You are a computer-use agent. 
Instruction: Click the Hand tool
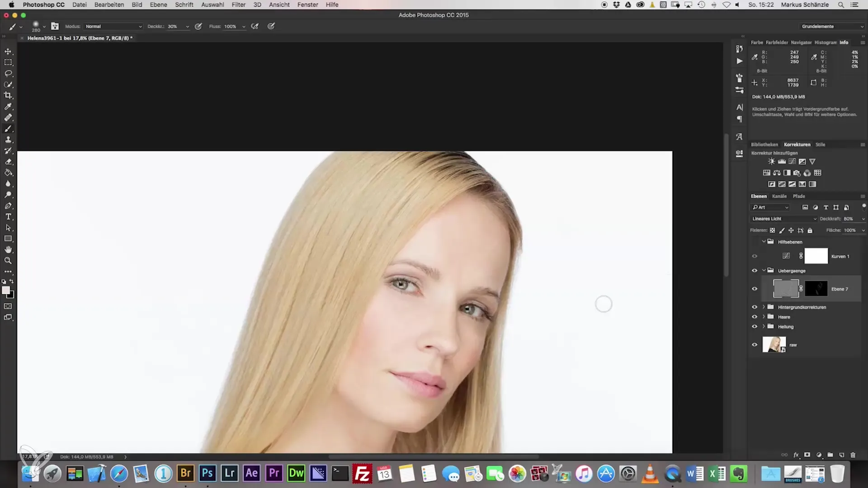click(8, 250)
